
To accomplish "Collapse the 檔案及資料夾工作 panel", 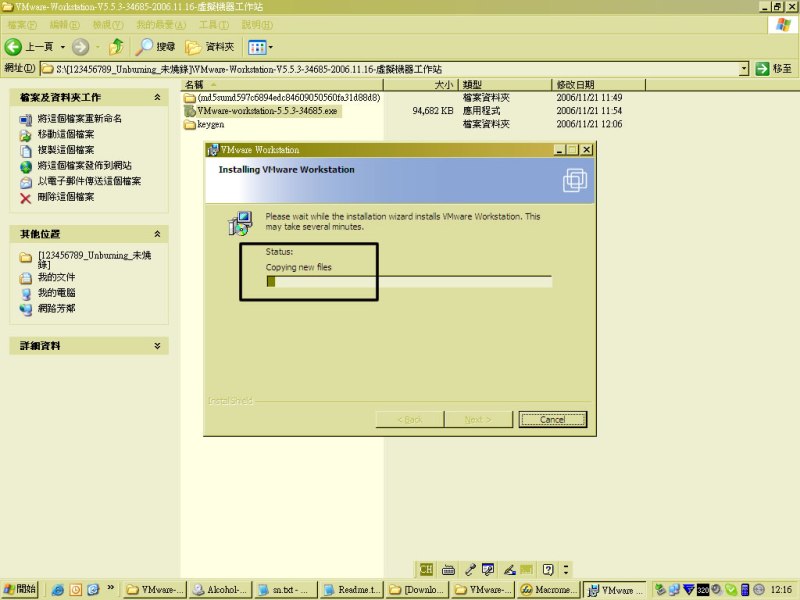I will [x=157, y=97].
